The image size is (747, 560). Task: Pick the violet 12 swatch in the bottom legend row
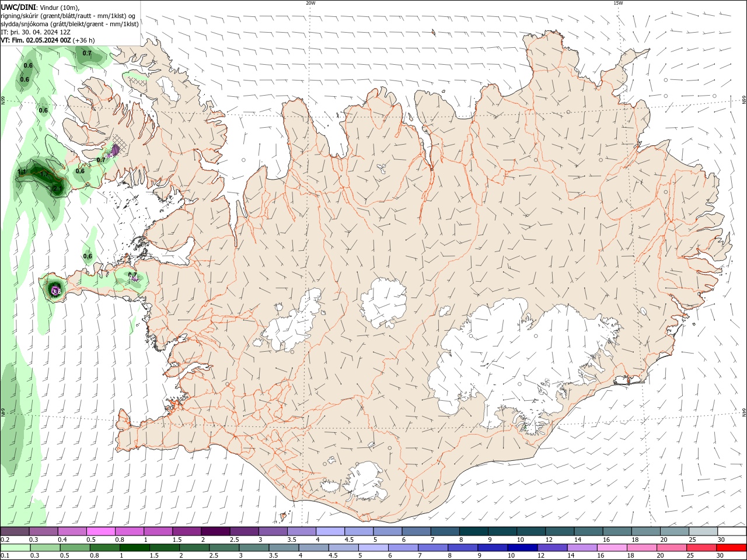point(551,548)
